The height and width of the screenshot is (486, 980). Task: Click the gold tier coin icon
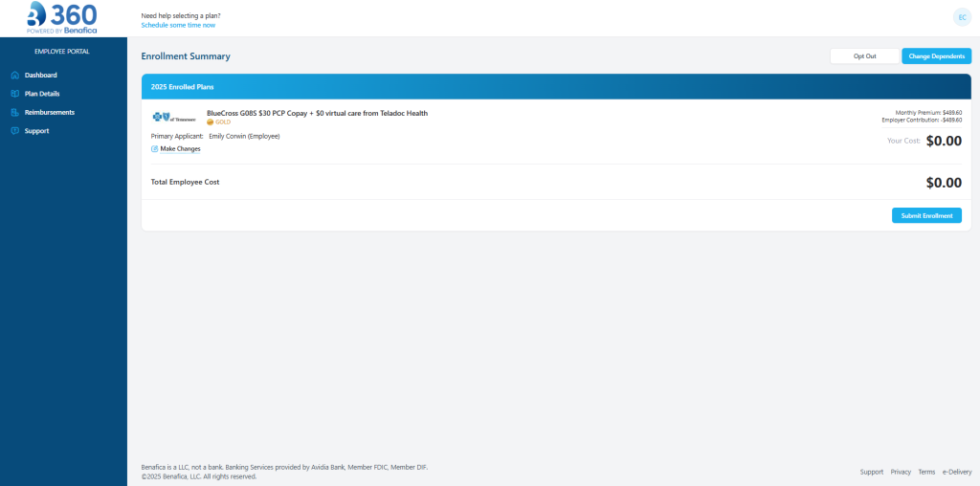tap(210, 122)
